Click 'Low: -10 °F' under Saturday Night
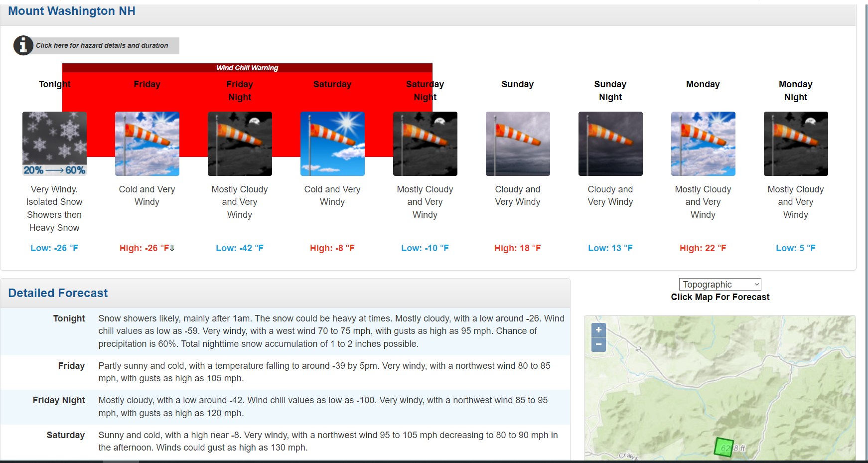The height and width of the screenshot is (463, 868). tap(425, 248)
